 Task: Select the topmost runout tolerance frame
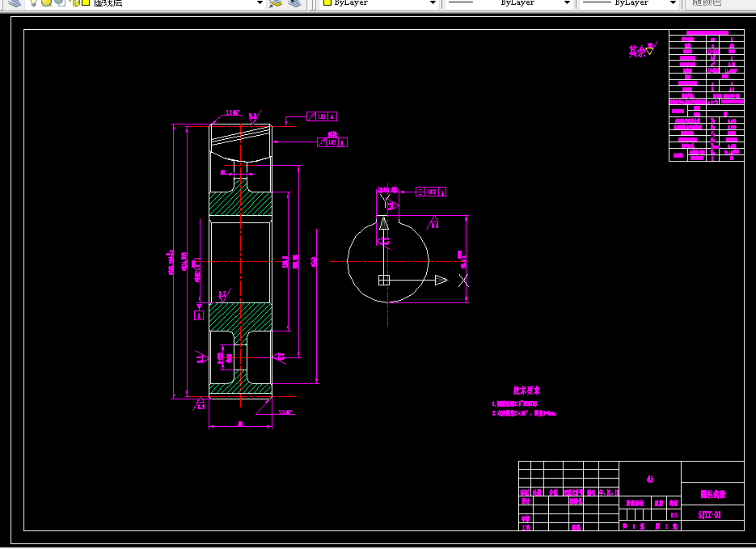pos(322,116)
